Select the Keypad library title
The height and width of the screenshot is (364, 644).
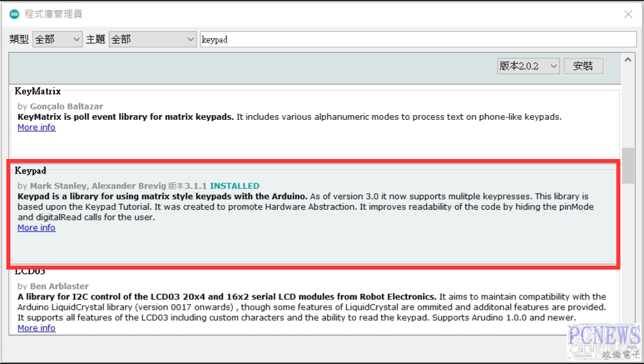pyautogui.click(x=31, y=170)
